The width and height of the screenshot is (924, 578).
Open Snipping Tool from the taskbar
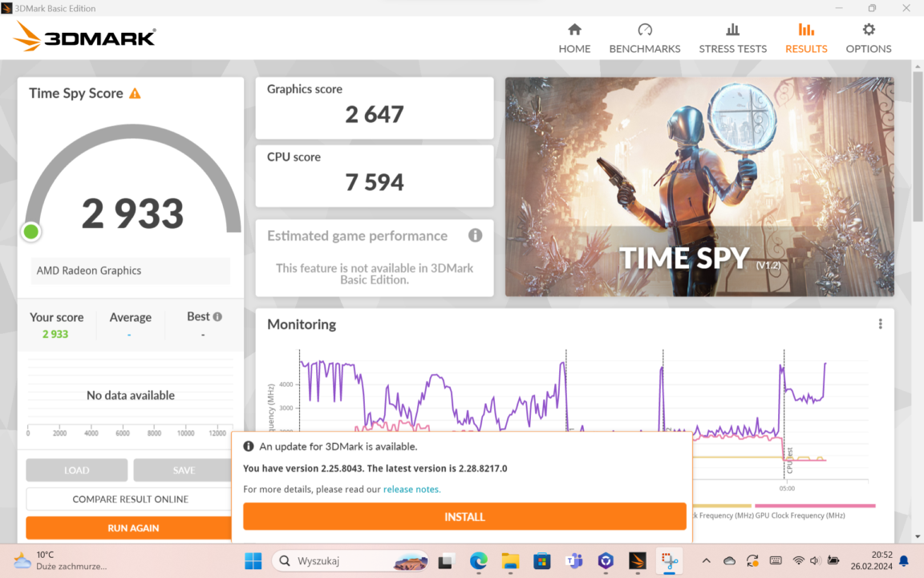[670, 561]
